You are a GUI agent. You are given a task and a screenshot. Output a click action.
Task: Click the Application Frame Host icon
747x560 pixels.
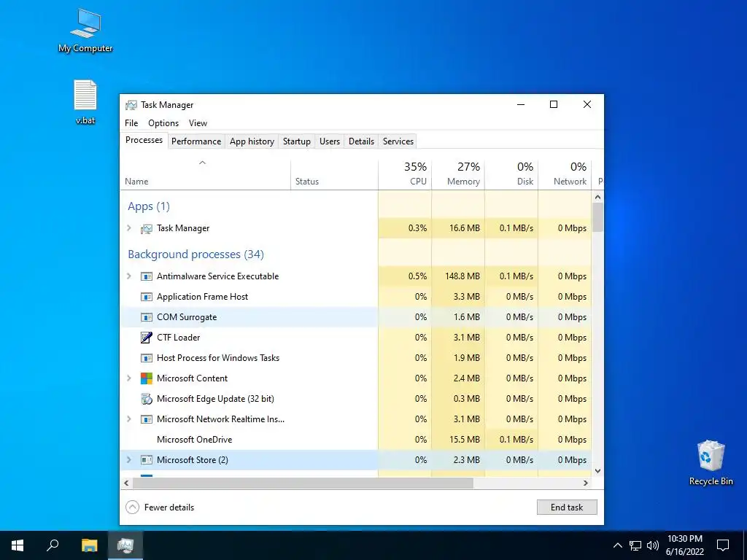coord(146,297)
